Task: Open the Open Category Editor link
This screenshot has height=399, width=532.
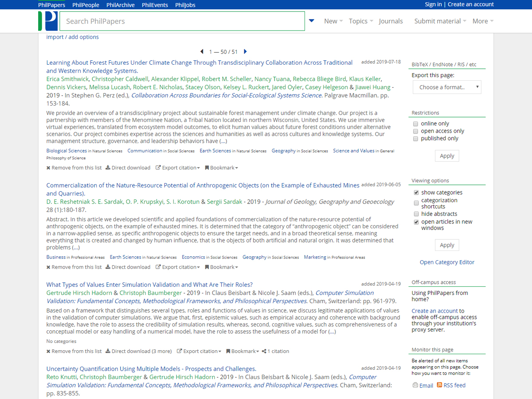Action: [446, 262]
